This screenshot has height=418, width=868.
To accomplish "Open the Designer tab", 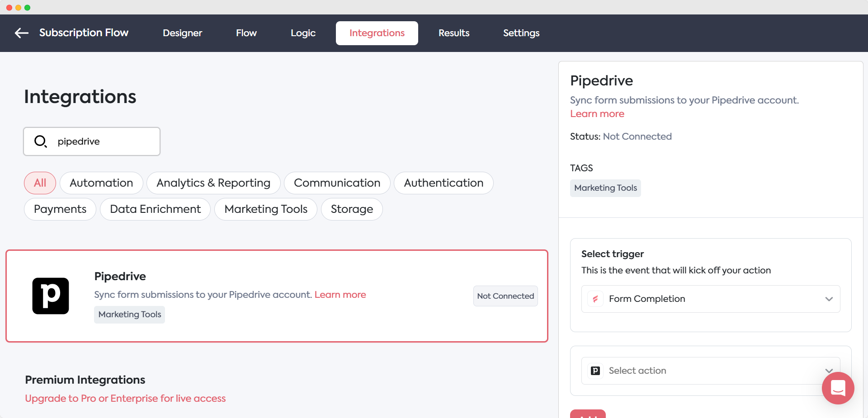I will pos(182,33).
